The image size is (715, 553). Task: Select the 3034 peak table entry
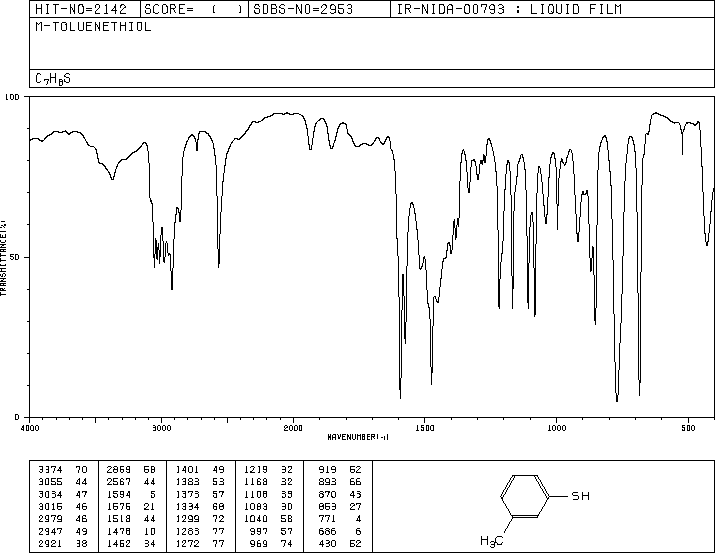[62, 494]
